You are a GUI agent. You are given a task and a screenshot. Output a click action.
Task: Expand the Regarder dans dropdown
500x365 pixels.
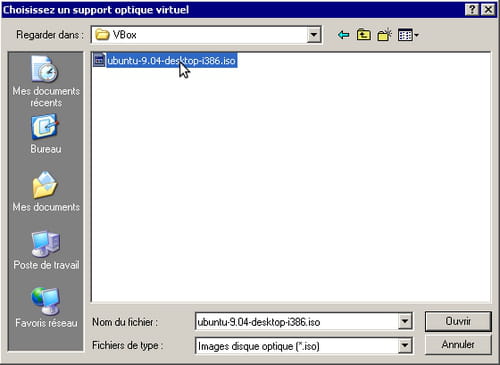pyautogui.click(x=313, y=35)
